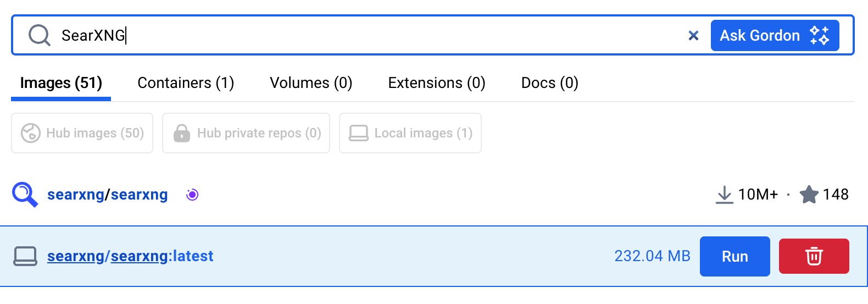868x304 pixels.
Task: Click the download count arrow icon
Action: [725, 195]
